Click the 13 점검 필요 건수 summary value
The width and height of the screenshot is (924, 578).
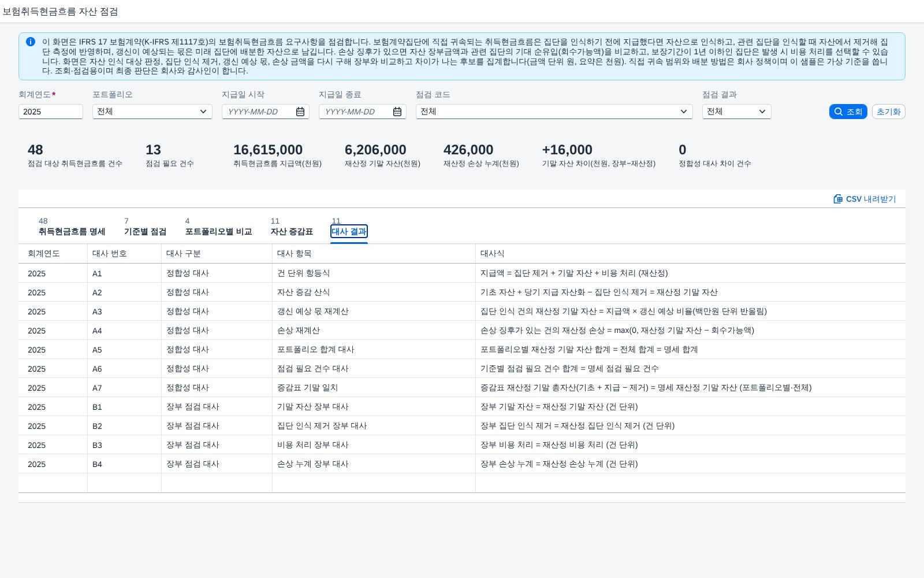pos(153,150)
